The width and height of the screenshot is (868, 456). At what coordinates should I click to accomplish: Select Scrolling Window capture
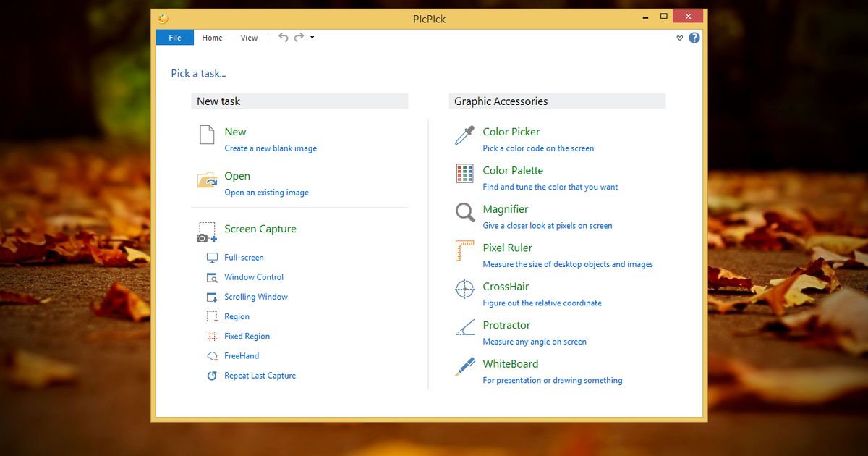click(x=256, y=297)
